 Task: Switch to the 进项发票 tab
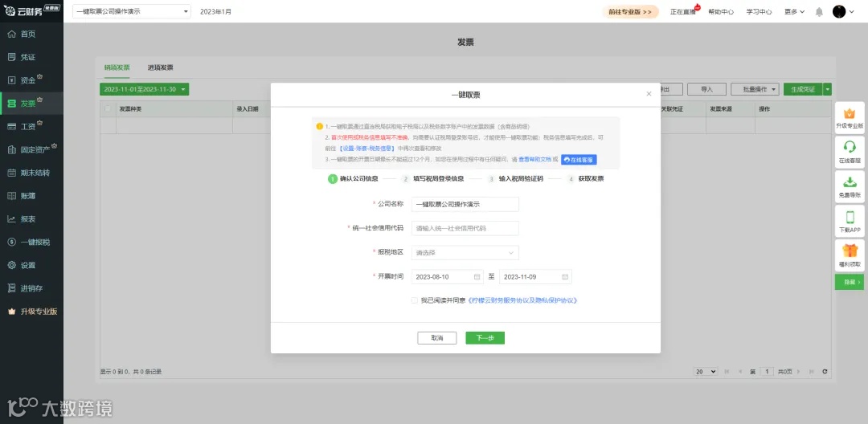point(161,67)
